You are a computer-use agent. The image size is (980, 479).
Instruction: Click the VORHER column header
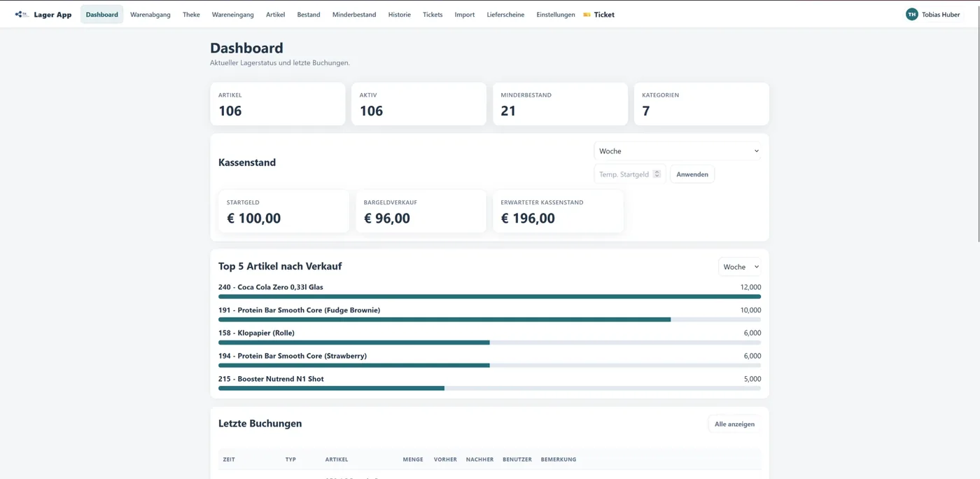pyautogui.click(x=445, y=459)
